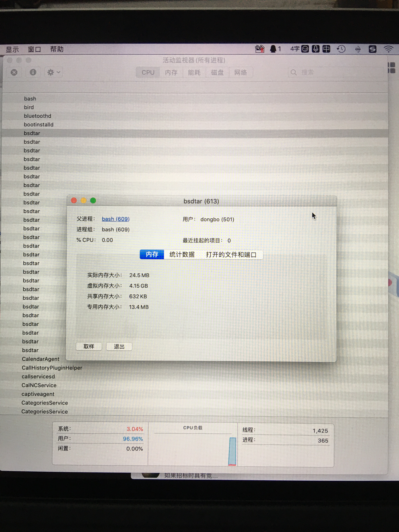Click the Wi-Fi menu bar icon
399x532 pixels.
click(388, 49)
